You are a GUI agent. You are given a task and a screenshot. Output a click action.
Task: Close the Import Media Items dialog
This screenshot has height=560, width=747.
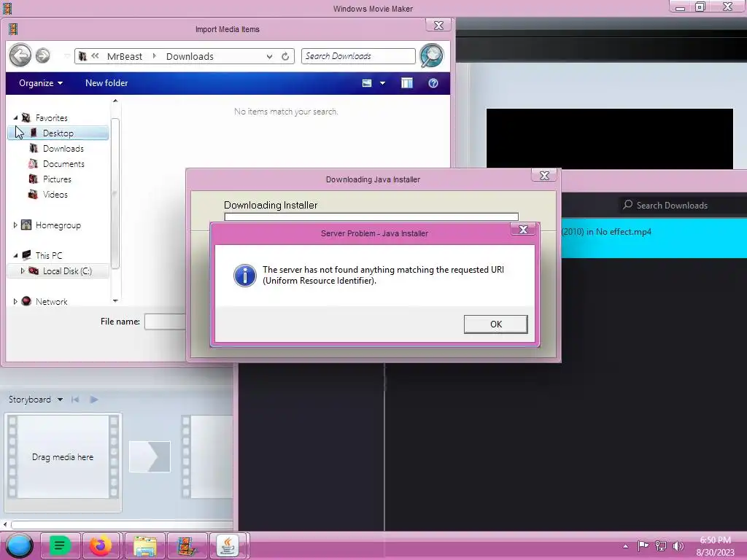coord(438,26)
